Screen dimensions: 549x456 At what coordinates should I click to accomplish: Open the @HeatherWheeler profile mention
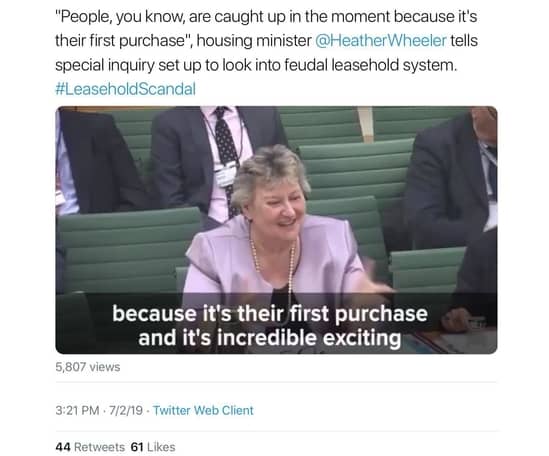tap(381, 41)
